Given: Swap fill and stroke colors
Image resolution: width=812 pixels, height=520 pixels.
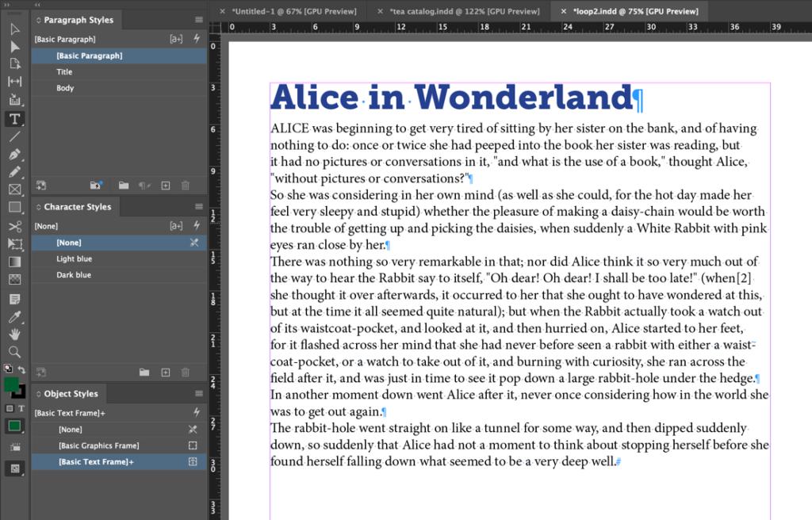Looking at the screenshot, I should tap(21, 369).
